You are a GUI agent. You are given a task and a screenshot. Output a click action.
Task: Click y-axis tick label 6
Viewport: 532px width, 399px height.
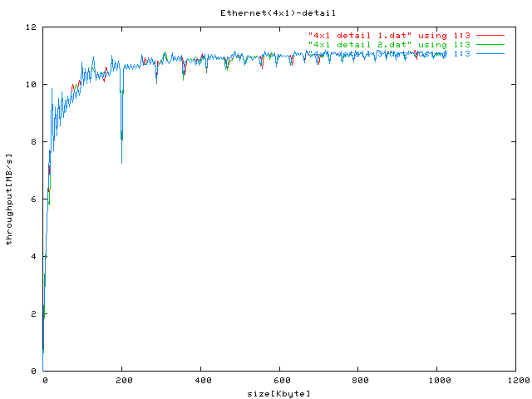click(x=33, y=199)
